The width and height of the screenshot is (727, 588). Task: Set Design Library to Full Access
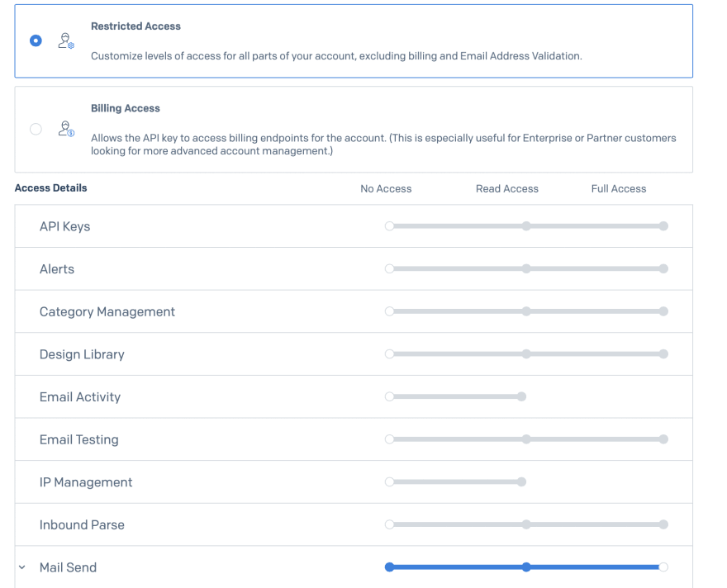[663, 354]
